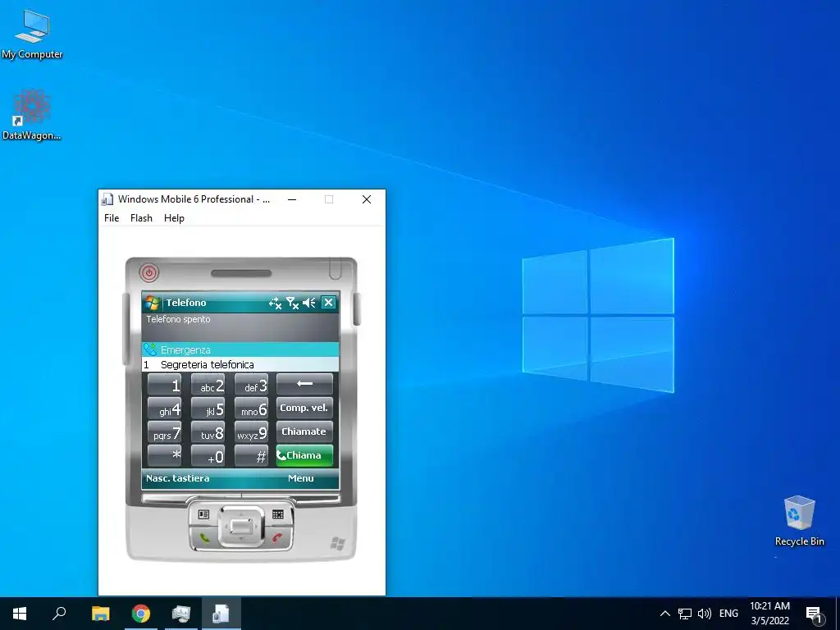Click the connectivity arrows status icon
840x630 pixels.
pos(275,304)
